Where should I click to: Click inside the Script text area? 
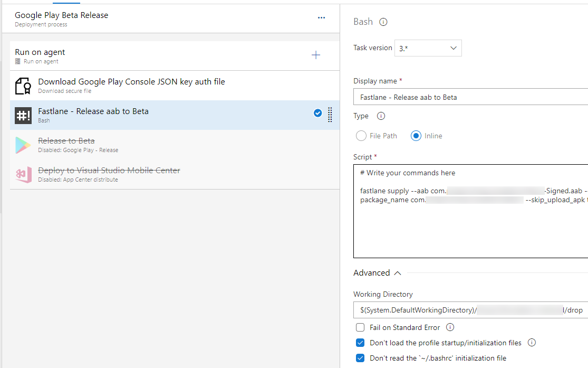(x=470, y=211)
